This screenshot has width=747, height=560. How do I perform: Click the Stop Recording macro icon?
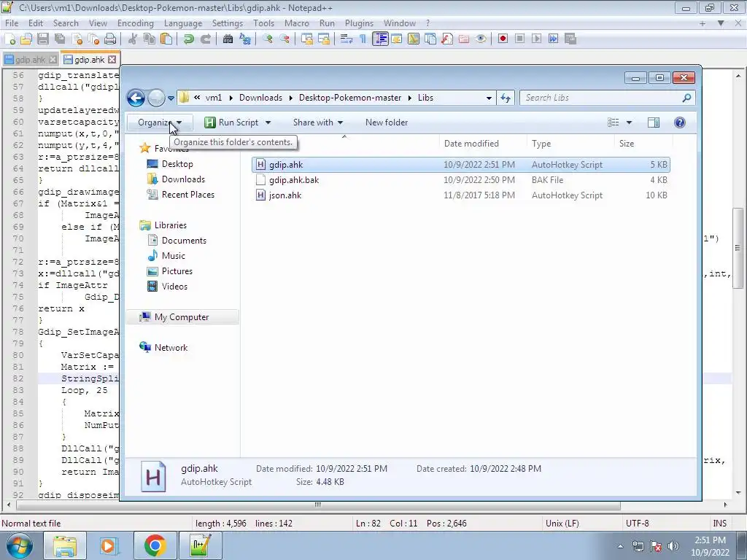point(519,39)
